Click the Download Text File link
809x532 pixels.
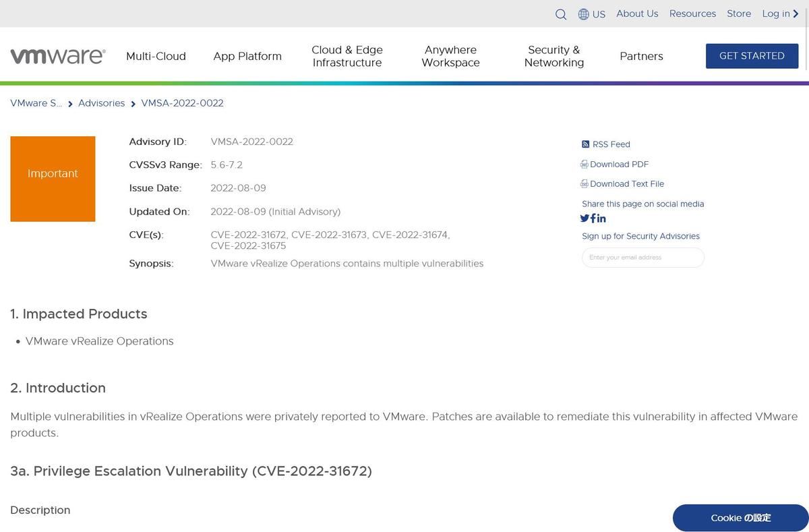click(627, 184)
